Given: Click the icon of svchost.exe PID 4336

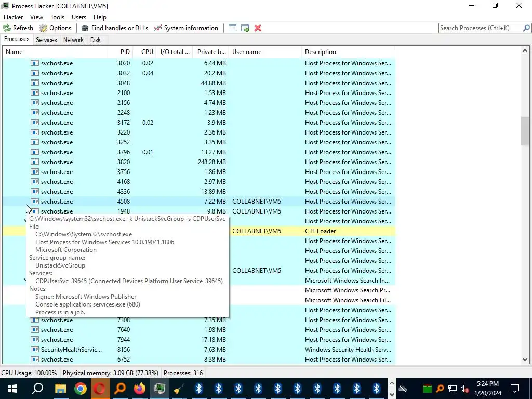Looking at the screenshot, I should click(35, 191).
